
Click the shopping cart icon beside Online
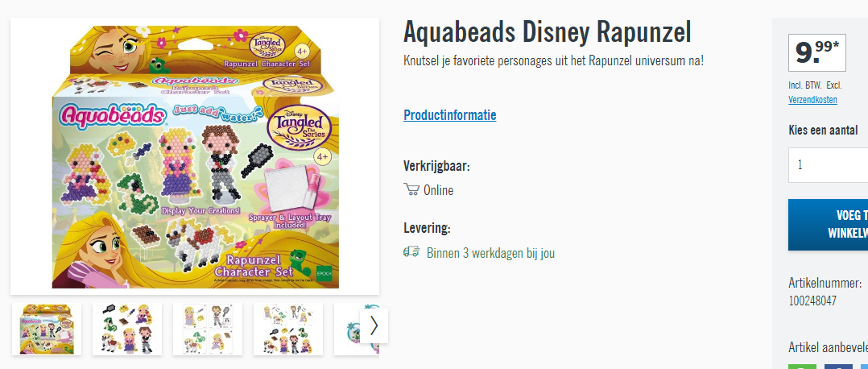411,190
